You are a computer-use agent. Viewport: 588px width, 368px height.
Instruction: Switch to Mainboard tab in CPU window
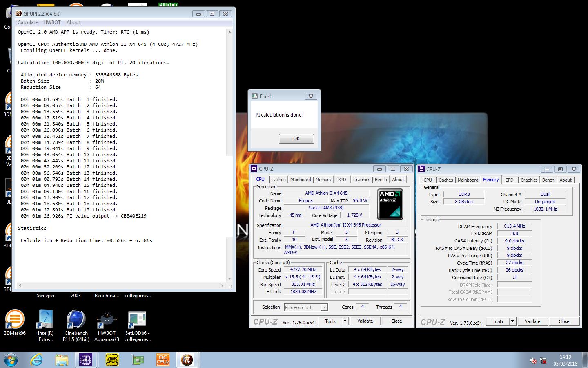[x=301, y=180]
